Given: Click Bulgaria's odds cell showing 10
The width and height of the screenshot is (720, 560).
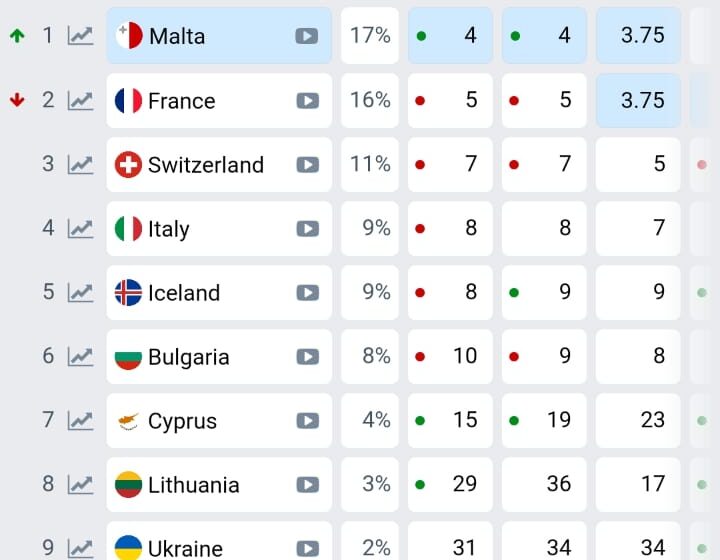Looking at the screenshot, I should [x=450, y=356].
